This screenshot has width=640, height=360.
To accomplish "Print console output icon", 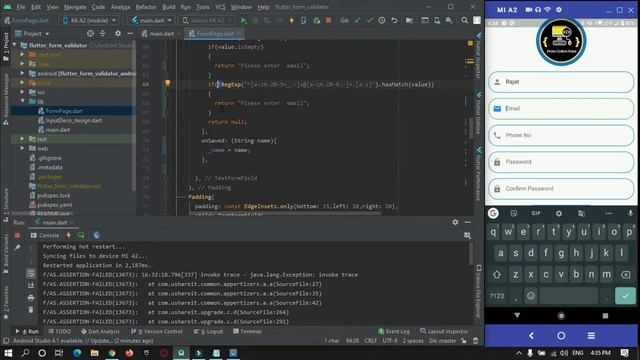I will pyautogui.click(x=31, y=298).
